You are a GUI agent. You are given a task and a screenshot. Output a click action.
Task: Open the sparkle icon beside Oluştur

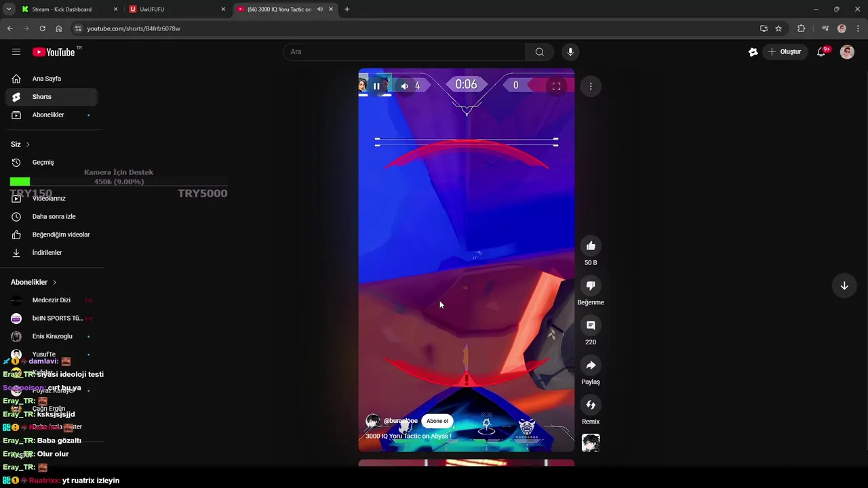coord(753,52)
